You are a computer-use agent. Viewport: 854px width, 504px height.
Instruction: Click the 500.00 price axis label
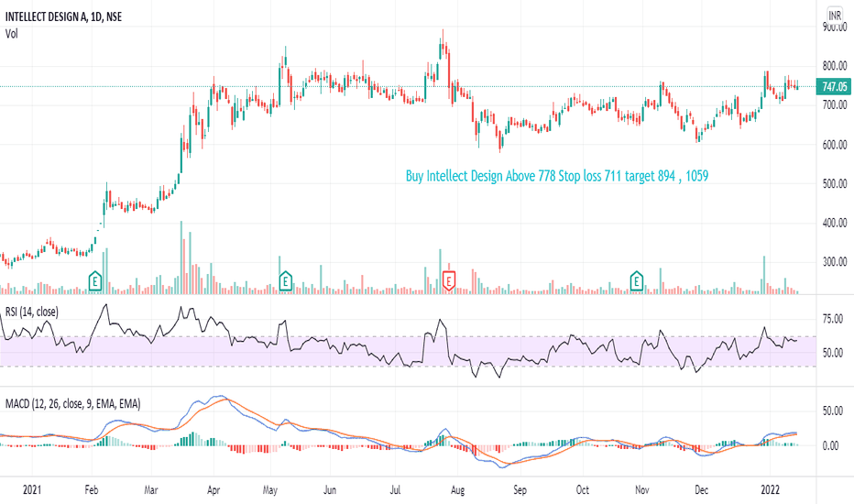pos(835,183)
